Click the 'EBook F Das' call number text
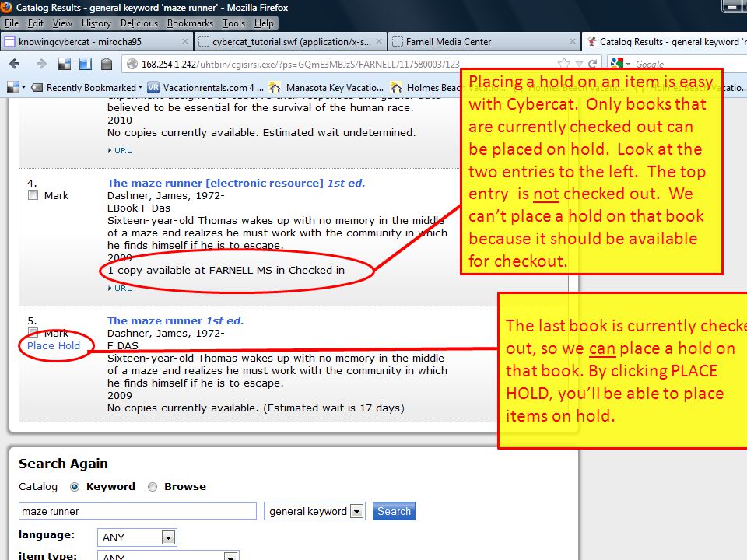 [139, 208]
